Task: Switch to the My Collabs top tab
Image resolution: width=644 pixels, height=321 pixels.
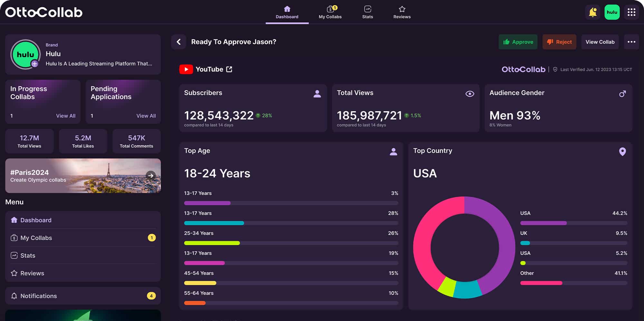Action: coord(330,12)
